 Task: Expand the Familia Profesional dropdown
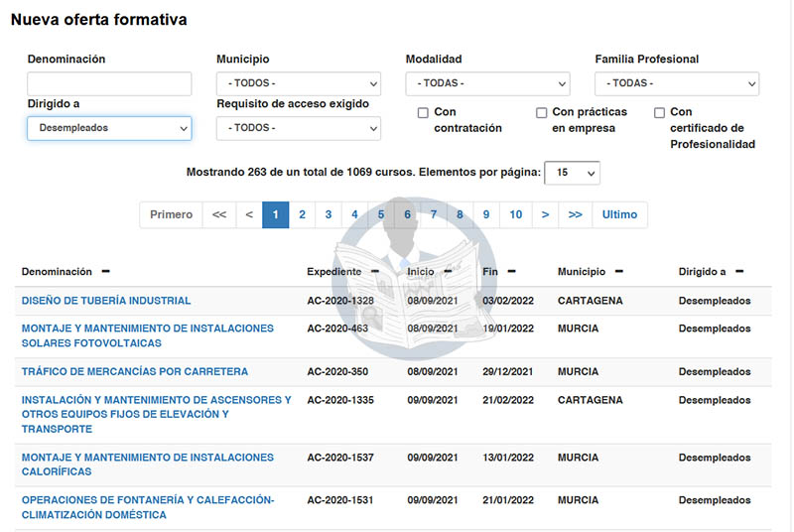click(x=677, y=83)
